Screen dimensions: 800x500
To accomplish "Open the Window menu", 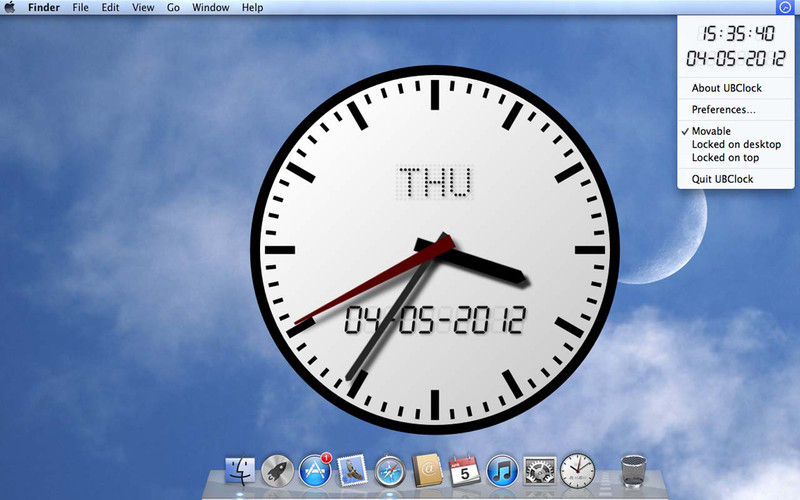I will (211, 7).
